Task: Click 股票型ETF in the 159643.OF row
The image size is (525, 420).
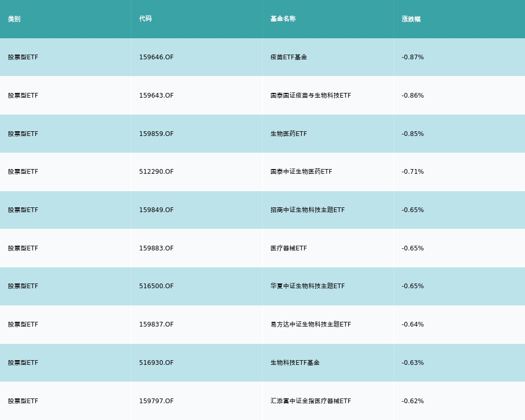Action: point(23,96)
